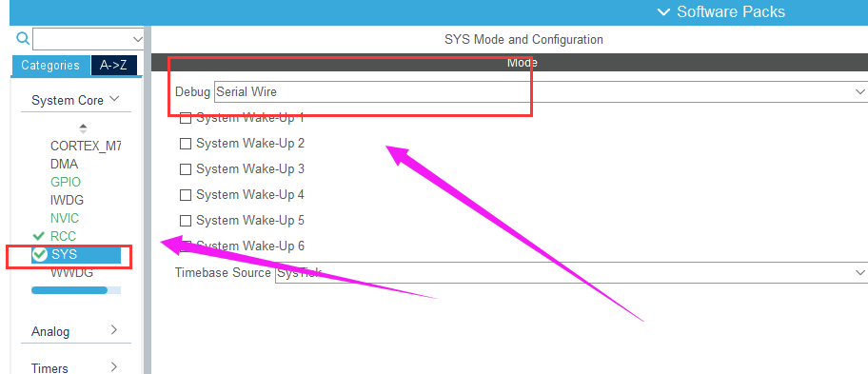The width and height of the screenshot is (868, 374).
Task: Select IWDG in the peripheral list
Action: (67, 200)
